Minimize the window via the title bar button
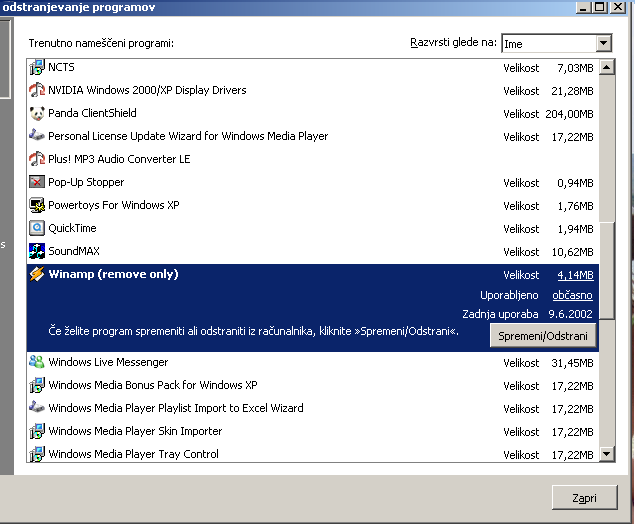635x526 pixels. 583,7
